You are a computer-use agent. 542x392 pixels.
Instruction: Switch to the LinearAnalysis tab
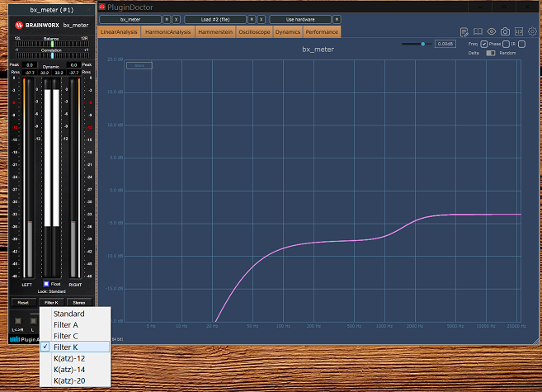coord(119,32)
